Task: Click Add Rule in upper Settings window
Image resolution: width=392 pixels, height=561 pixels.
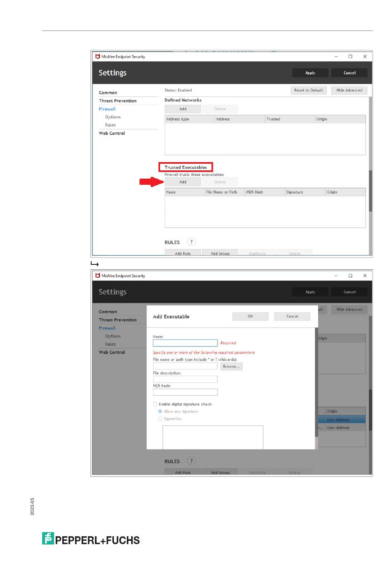Action: tap(183, 253)
